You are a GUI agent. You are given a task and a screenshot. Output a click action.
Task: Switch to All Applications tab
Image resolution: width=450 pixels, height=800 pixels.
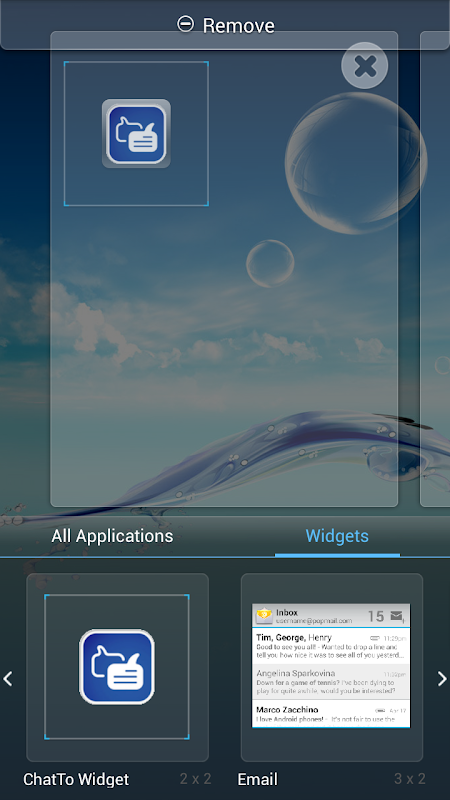(112, 536)
